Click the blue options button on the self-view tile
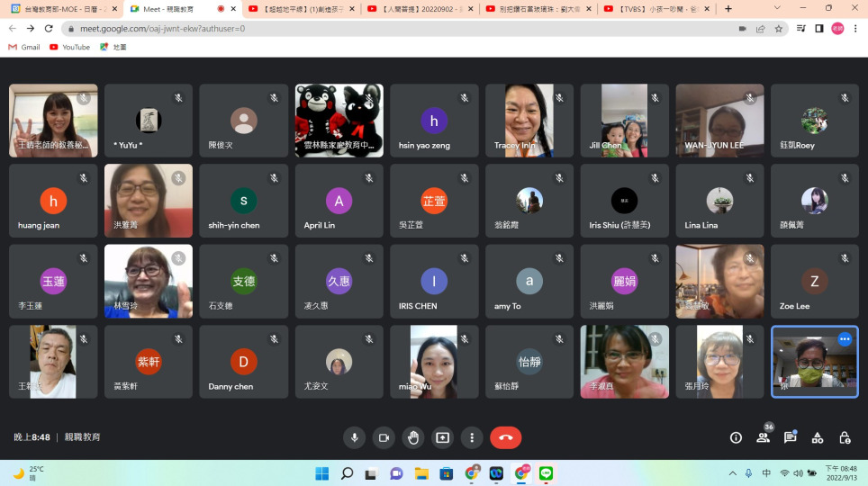Image resolution: width=868 pixels, height=486 pixels. [x=845, y=339]
